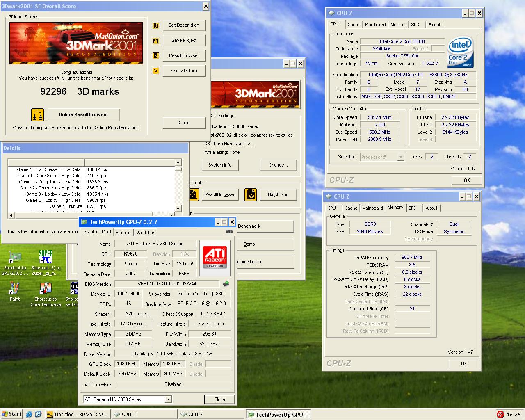Switch to Untitled - 3DMark2001 taskbar button
The image size is (525, 420).
pos(78,414)
